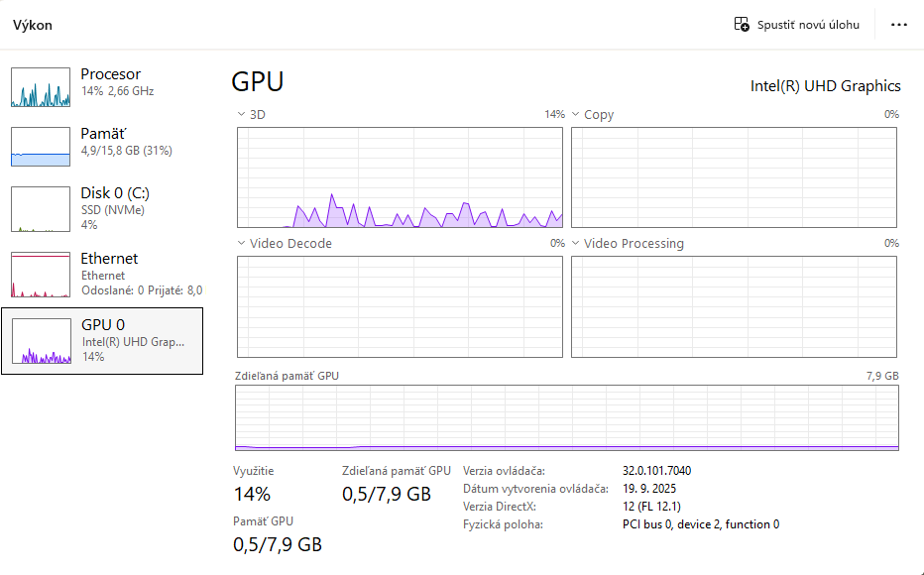Select the Procesor performance entry label

point(111,74)
